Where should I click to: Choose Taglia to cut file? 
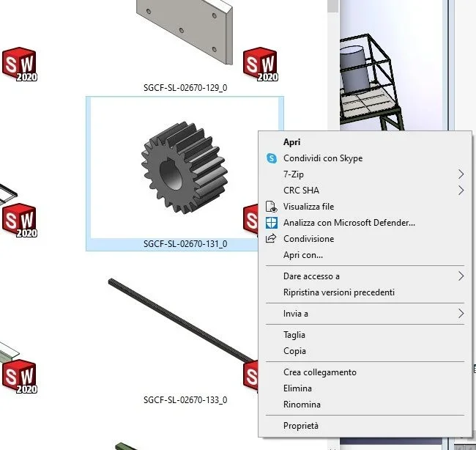[365, 335]
